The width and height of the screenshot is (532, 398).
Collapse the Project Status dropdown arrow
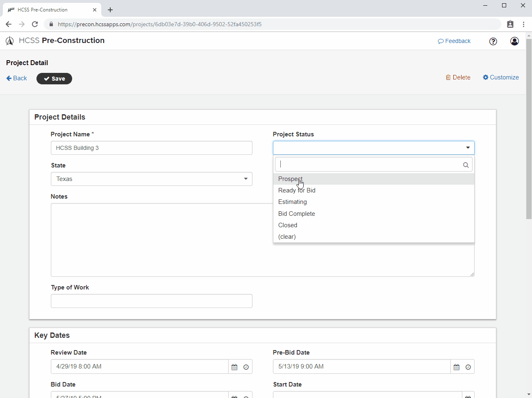[x=467, y=147]
